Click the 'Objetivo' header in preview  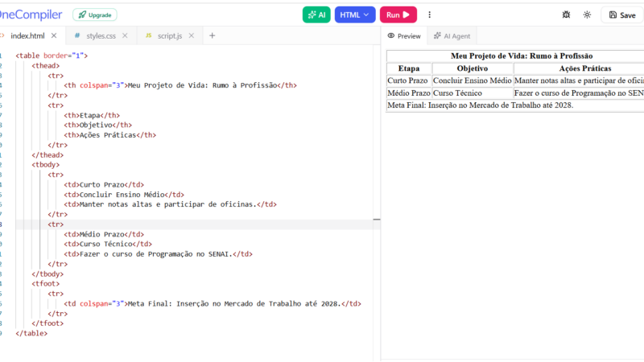(x=473, y=68)
